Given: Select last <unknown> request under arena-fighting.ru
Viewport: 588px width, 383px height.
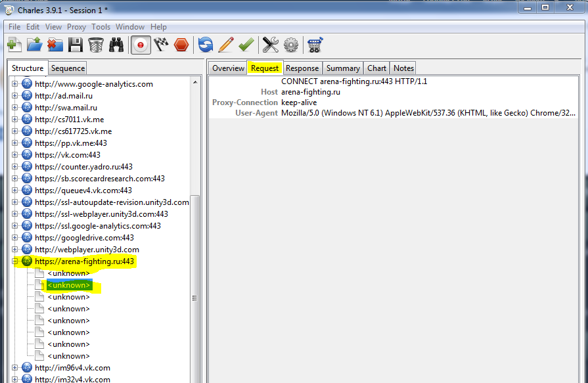Looking at the screenshot, I should [68, 356].
